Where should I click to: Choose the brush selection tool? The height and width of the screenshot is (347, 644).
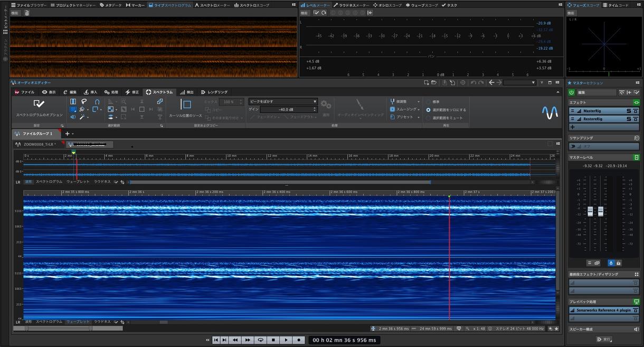coord(82,109)
